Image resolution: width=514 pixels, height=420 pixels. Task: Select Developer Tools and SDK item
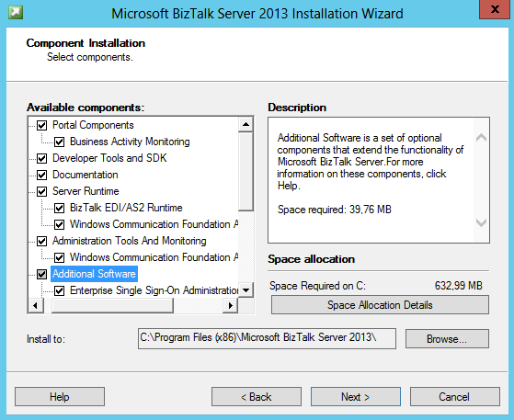[x=109, y=158]
